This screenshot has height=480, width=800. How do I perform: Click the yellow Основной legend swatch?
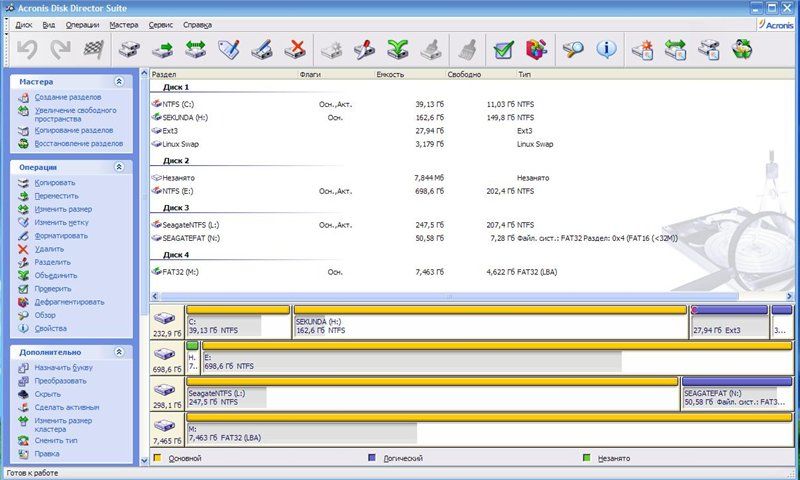click(x=158, y=458)
